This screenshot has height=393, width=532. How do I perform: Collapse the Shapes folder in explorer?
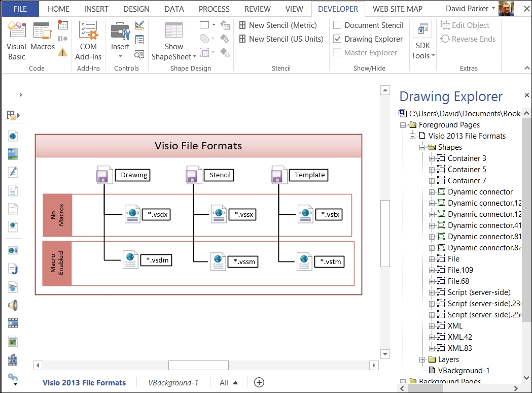422,147
